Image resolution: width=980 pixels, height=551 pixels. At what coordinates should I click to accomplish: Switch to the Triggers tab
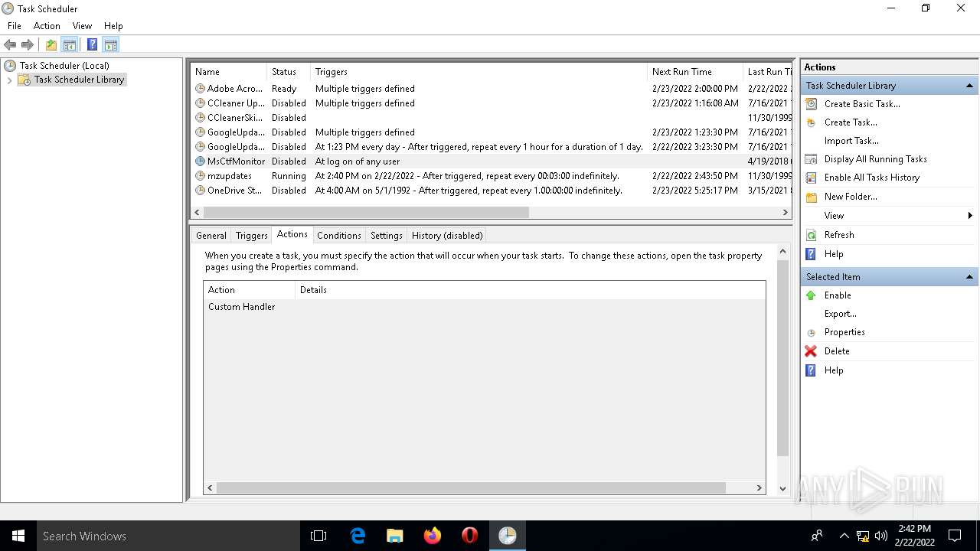(251, 236)
